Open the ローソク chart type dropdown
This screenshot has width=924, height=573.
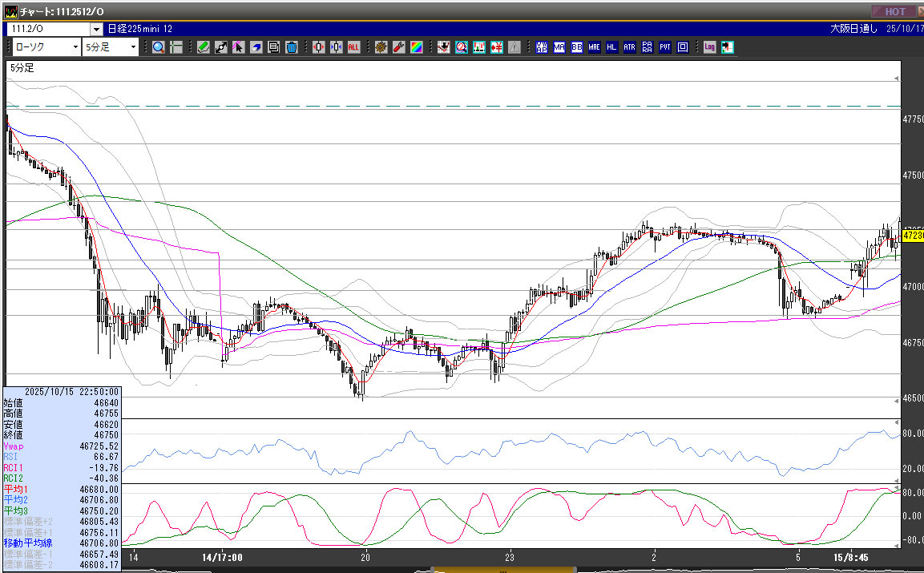pos(75,47)
